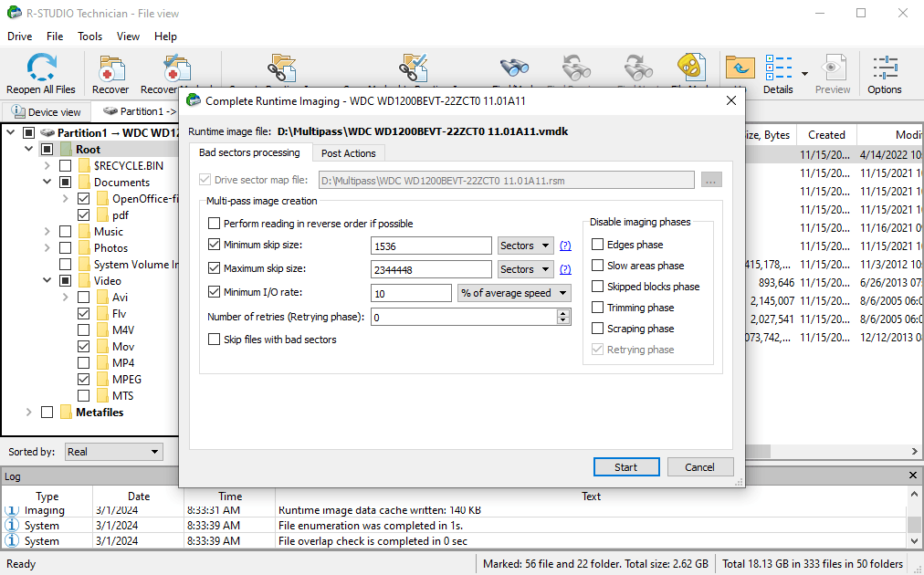Open the Help menu
924x575 pixels.
click(x=165, y=37)
